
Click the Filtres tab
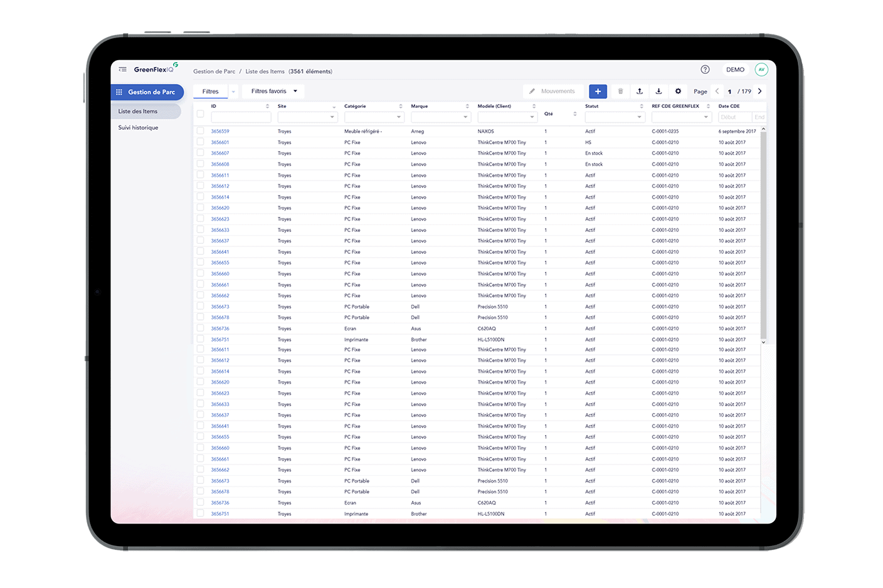tap(211, 92)
